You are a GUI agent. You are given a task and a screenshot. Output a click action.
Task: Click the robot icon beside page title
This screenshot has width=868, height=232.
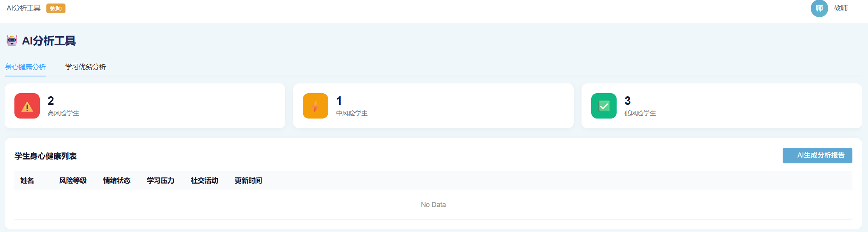pyautogui.click(x=12, y=41)
